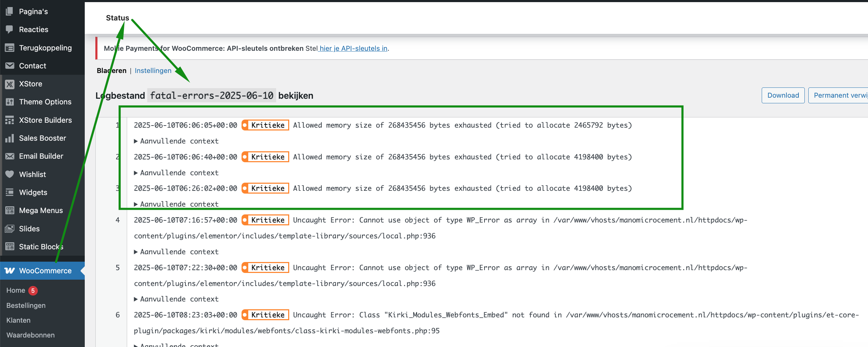Click Kirki_Modules_Webfonts_Embed error message
868x347 pixels.
click(496, 323)
